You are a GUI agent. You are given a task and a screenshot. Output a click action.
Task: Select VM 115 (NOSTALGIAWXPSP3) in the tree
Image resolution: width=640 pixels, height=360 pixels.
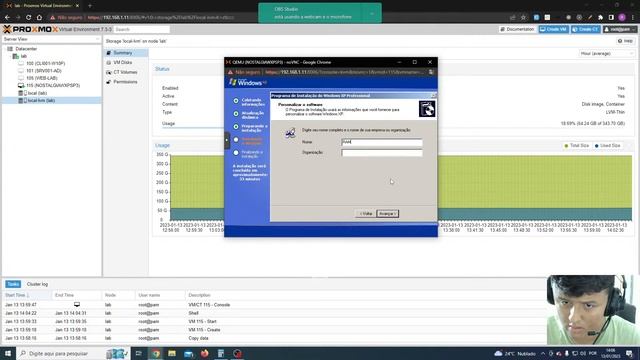(53, 85)
